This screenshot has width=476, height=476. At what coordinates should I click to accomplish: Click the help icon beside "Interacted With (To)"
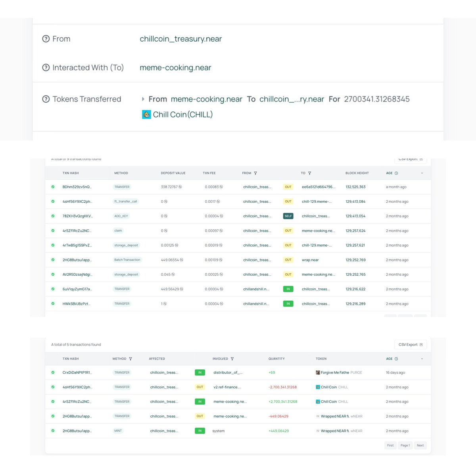click(46, 67)
